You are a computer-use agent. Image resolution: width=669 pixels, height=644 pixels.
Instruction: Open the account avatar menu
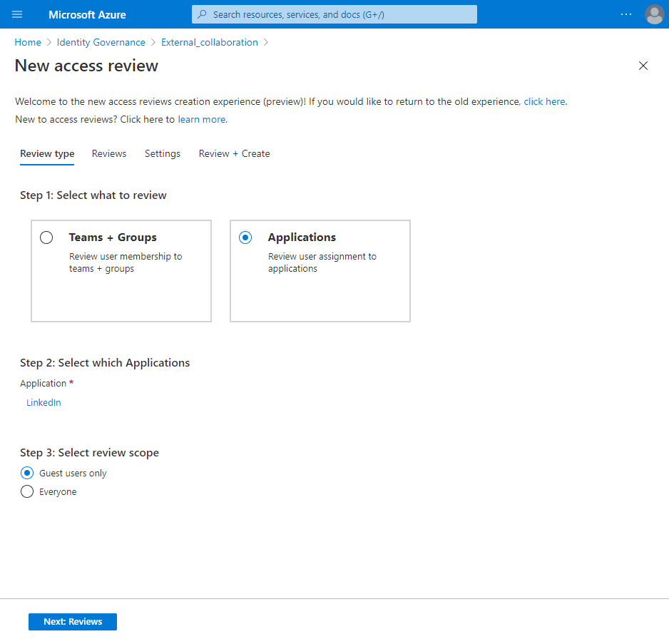(x=654, y=14)
